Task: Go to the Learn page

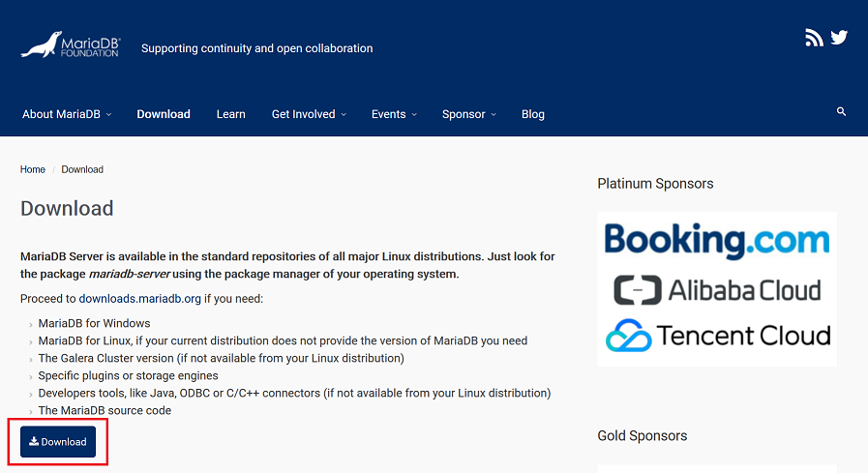Action: [231, 114]
